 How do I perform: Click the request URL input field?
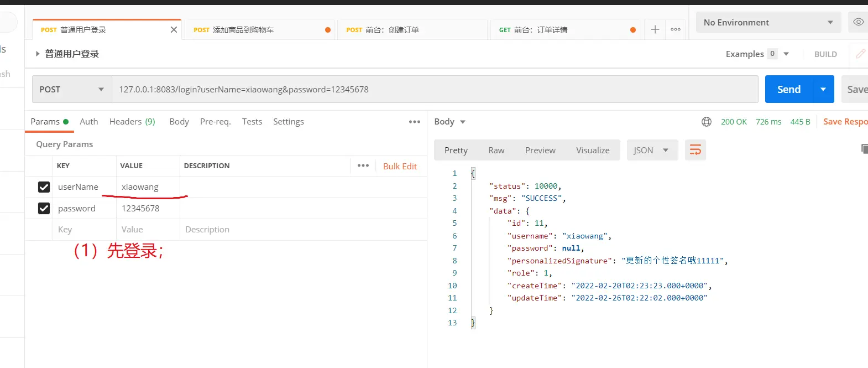click(435, 90)
